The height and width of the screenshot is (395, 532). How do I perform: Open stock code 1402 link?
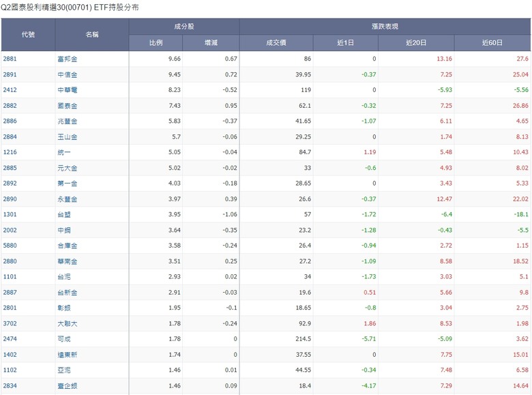[x=10, y=355]
